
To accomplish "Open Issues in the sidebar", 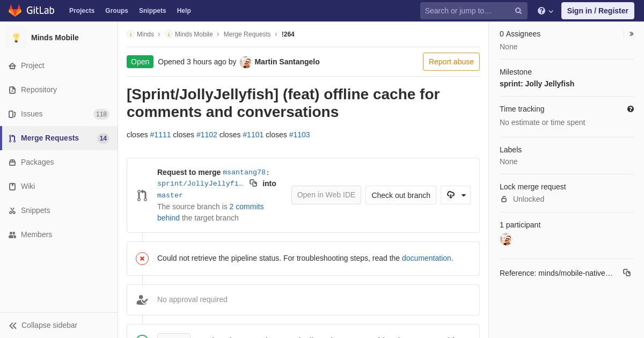I will tap(59, 114).
